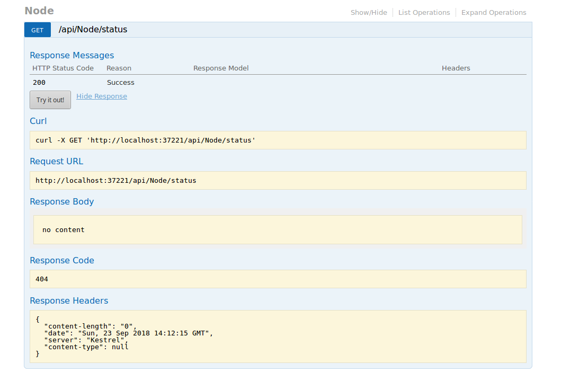Click the Headers column label
The image size is (588, 381).
[456, 68]
